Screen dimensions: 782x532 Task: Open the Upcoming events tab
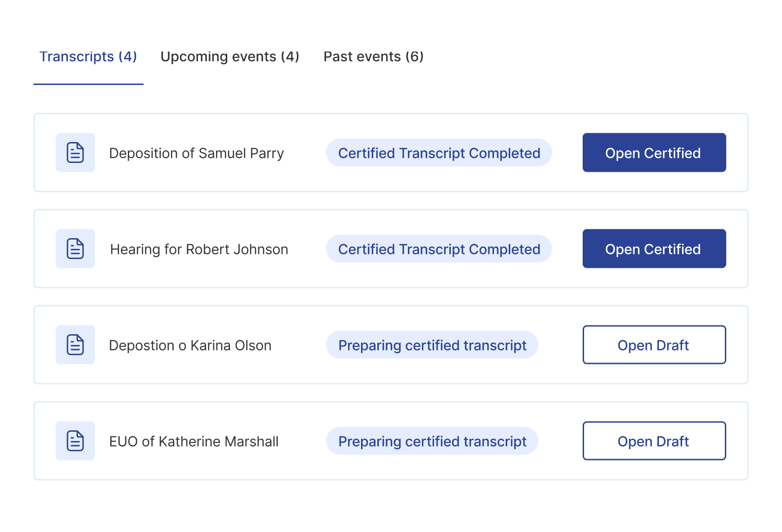tap(230, 57)
